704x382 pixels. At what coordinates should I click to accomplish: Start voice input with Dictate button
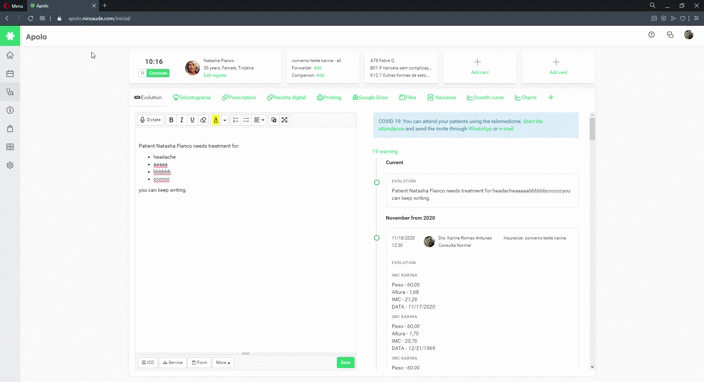tap(150, 120)
